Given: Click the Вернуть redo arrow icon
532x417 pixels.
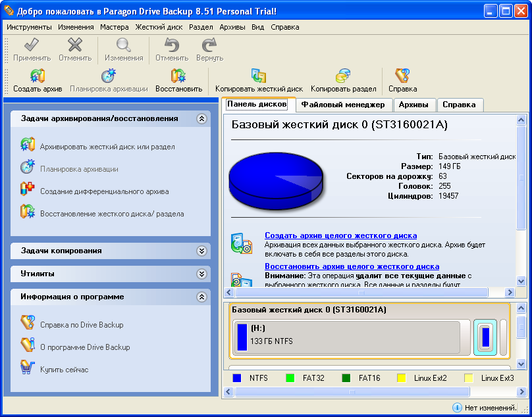Looking at the screenshot, I should pyautogui.click(x=209, y=45).
